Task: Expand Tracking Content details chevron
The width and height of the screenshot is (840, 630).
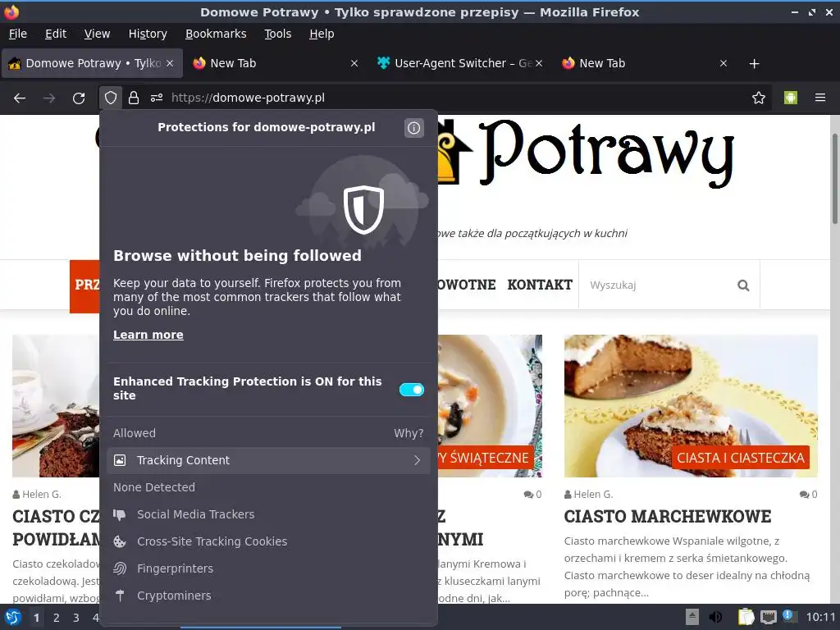Action: coord(417,460)
